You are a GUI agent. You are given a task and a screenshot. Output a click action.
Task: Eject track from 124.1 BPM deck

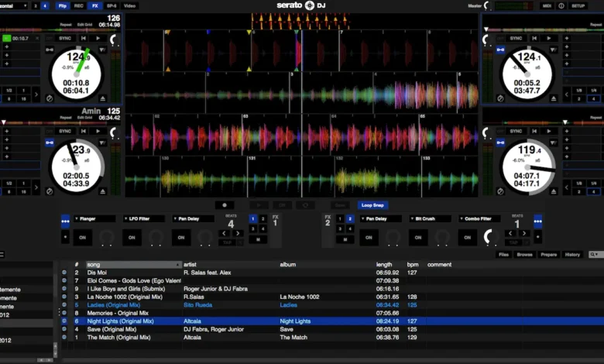point(554,98)
